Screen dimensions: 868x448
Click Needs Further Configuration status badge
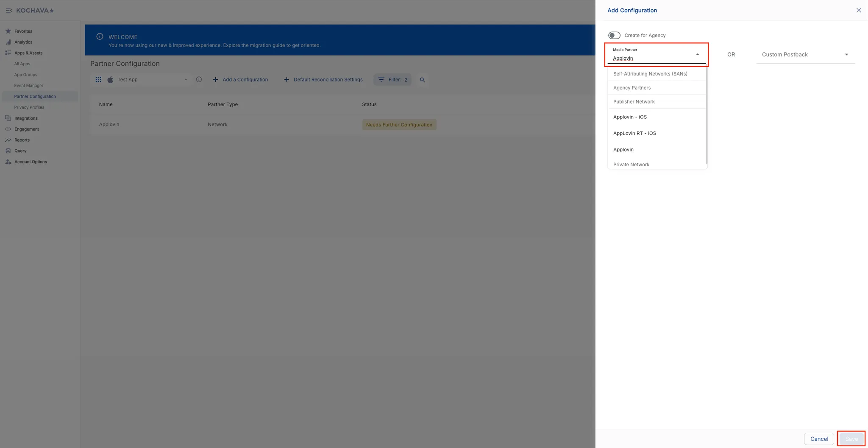click(x=399, y=125)
